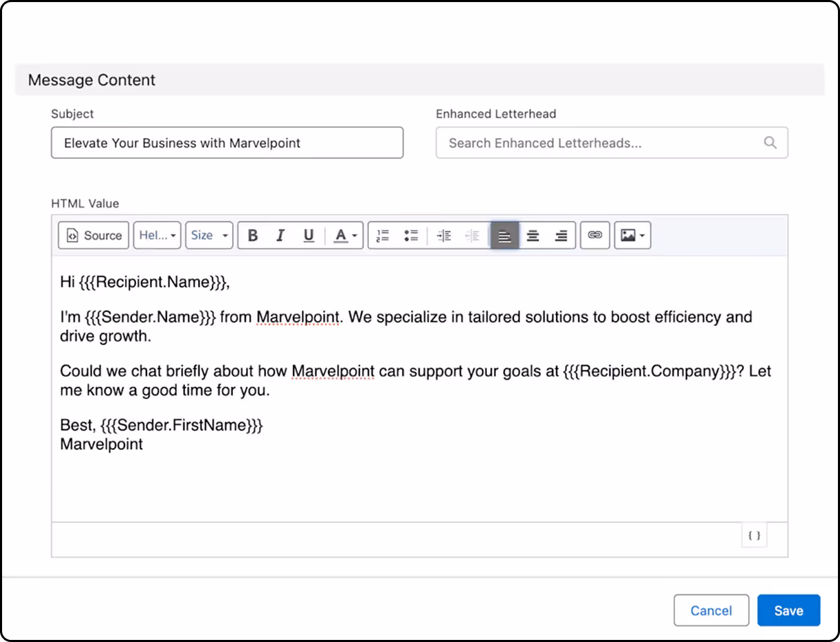Click into the Subject field
Image resolution: width=840 pixels, height=642 pixels.
pos(227,143)
